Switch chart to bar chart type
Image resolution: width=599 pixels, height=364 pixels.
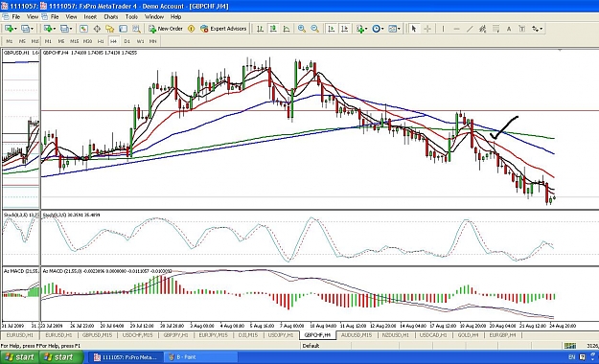pyautogui.click(x=260, y=29)
